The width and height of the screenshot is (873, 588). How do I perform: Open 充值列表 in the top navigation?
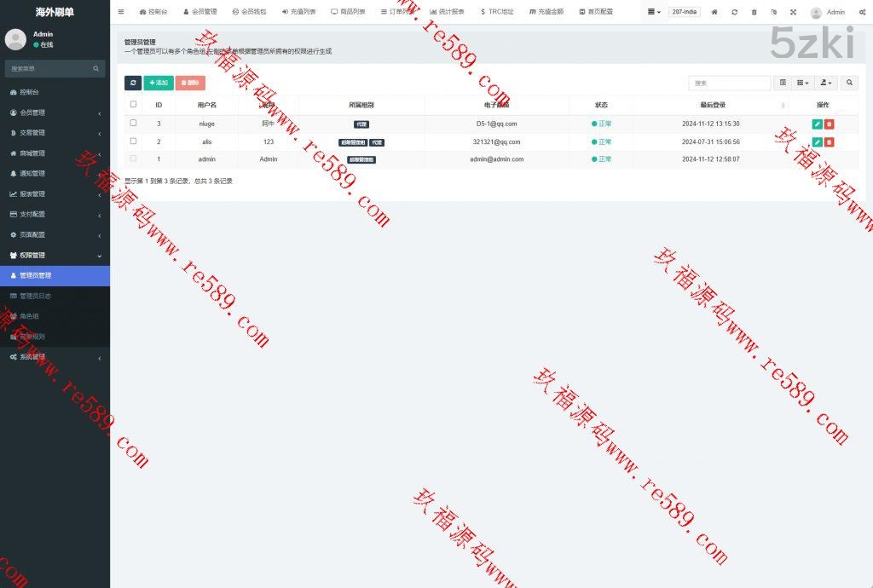pos(298,12)
